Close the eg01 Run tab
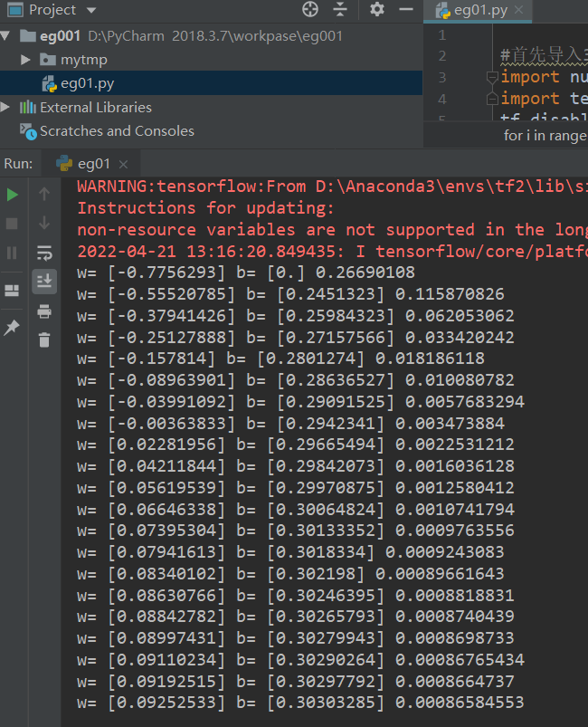 pyautogui.click(x=123, y=164)
